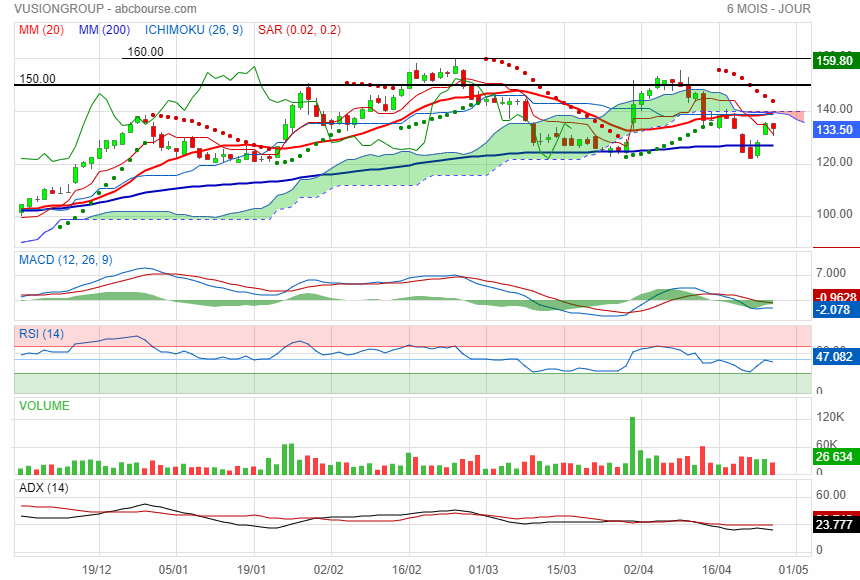Click the 05/01 date on time axis

[173, 569]
